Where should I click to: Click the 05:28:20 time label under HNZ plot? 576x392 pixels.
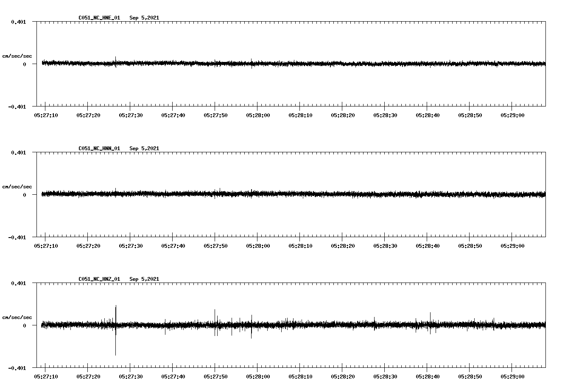tap(343, 377)
